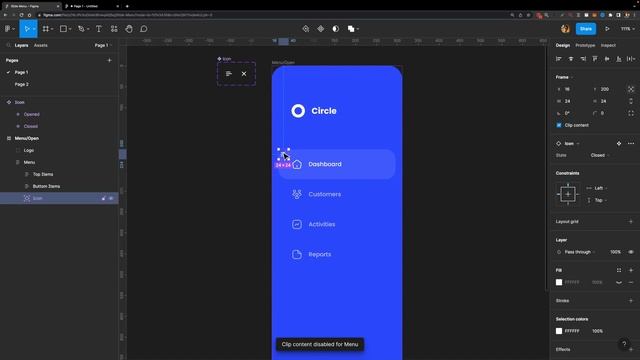This screenshot has height=360, width=640.
Task: Switch to the Inspect tab
Action: coord(608,45)
